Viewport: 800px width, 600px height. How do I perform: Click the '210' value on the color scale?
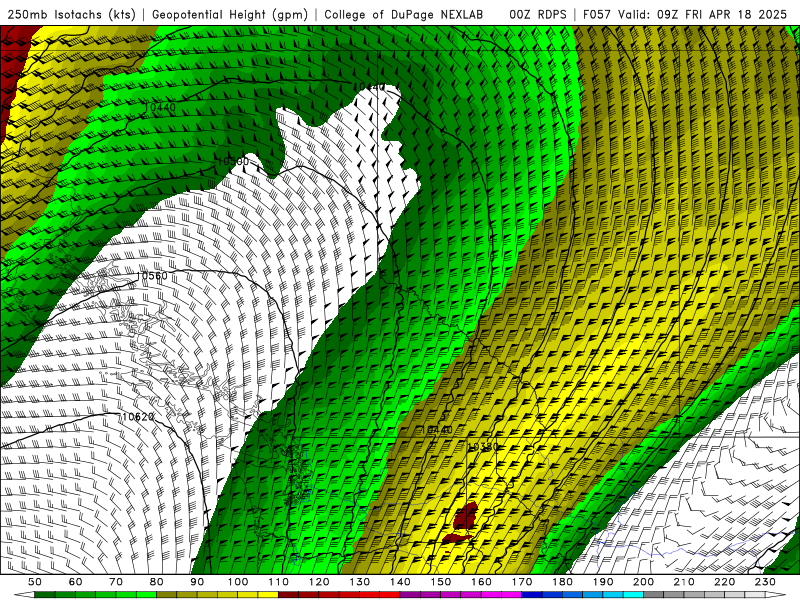684,582
